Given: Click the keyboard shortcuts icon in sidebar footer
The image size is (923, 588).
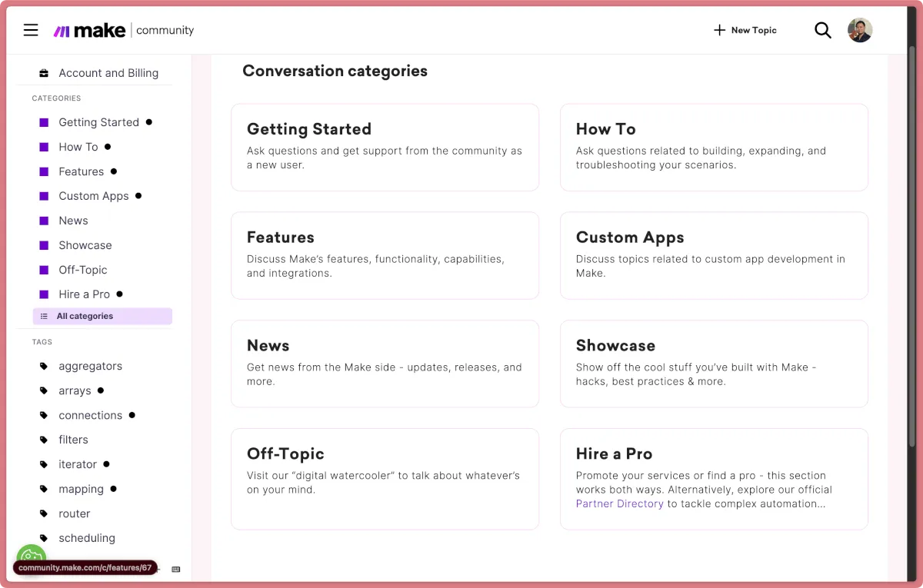Looking at the screenshot, I should coord(176,569).
